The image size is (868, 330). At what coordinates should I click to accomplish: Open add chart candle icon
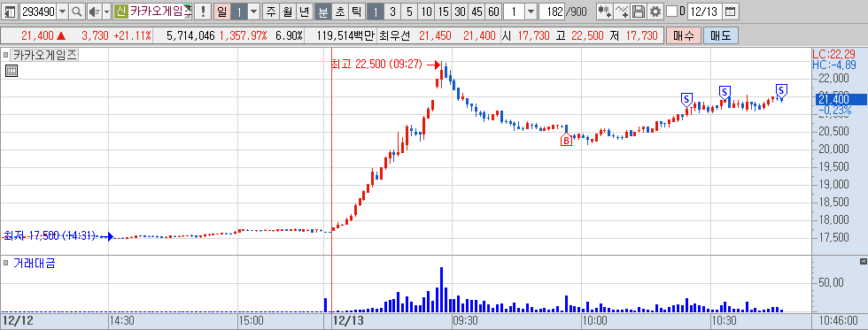pos(605,11)
